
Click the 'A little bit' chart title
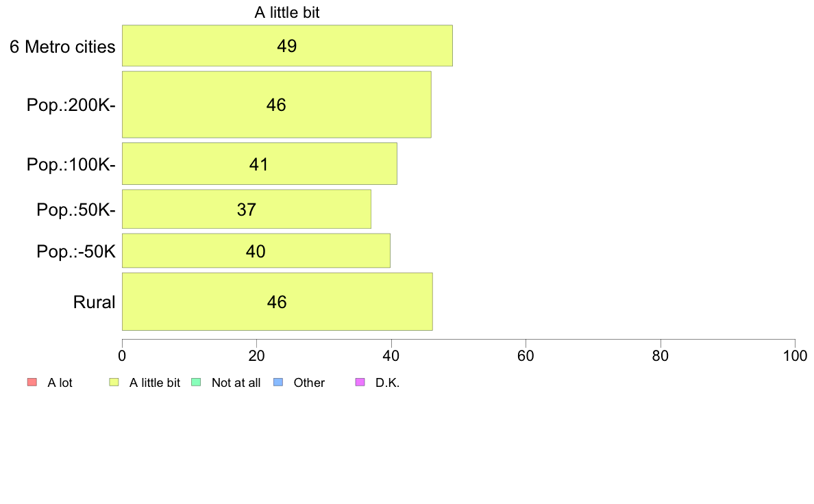click(x=287, y=12)
